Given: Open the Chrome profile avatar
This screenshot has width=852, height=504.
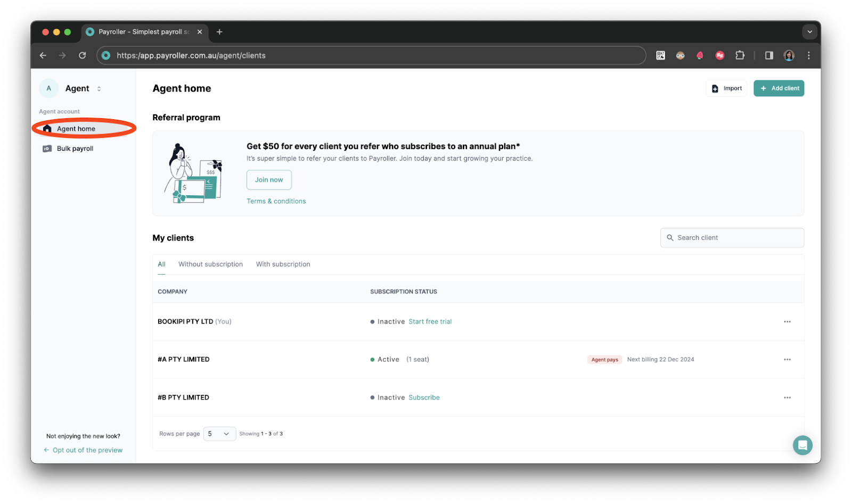Looking at the screenshot, I should point(789,55).
